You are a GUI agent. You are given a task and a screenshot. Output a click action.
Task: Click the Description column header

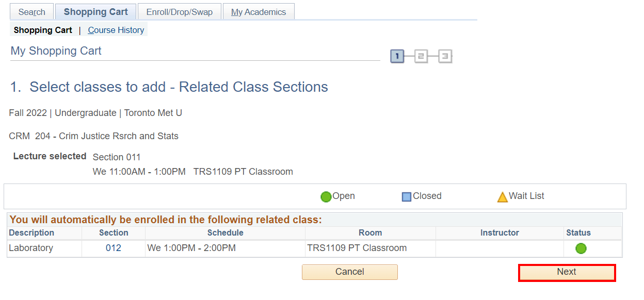tap(31, 233)
